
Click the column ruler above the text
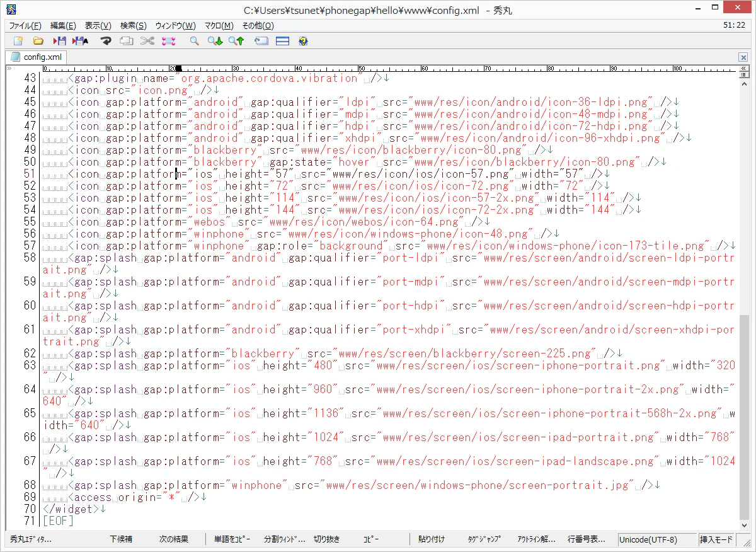pos(389,68)
